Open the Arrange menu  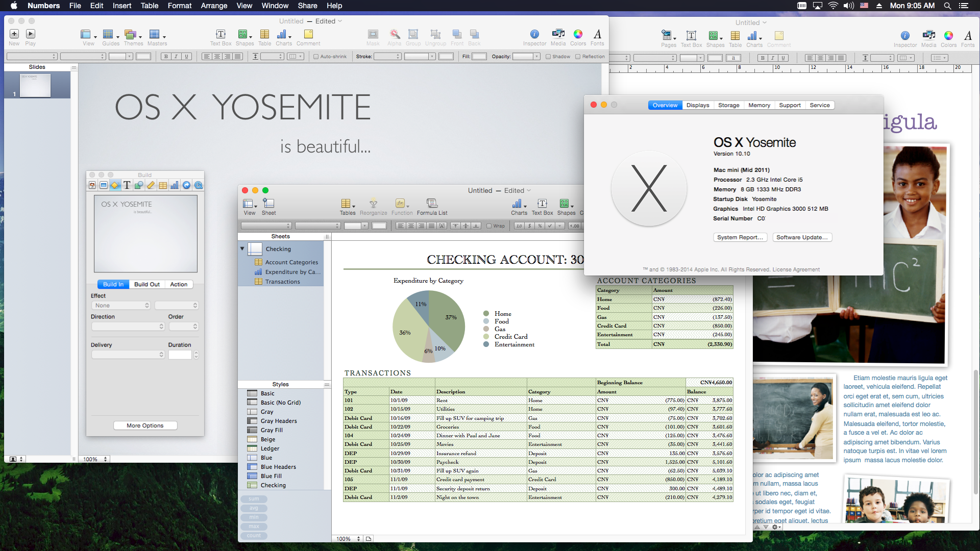click(x=214, y=6)
